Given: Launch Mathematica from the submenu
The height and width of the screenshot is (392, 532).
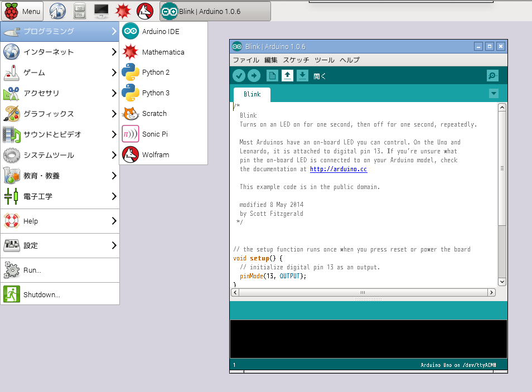Looking at the screenshot, I should (x=163, y=52).
